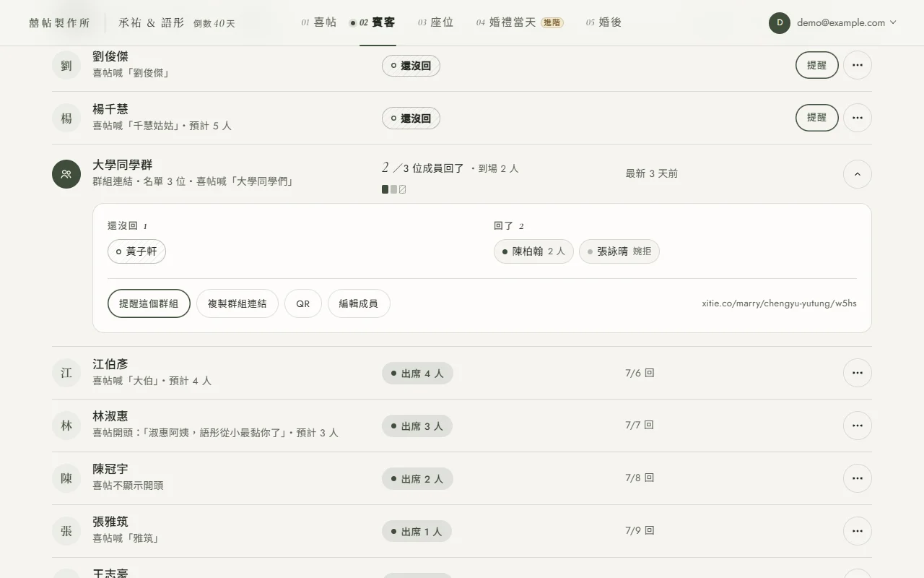Remind 楊千慧 with 提醒 button
Viewport: 924px width, 578px height.
tap(816, 118)
